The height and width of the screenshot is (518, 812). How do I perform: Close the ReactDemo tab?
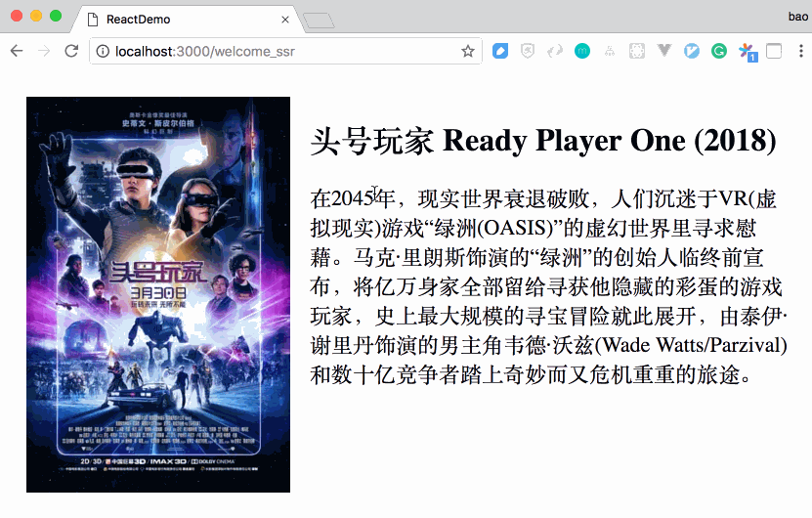[x=284, y=20]
